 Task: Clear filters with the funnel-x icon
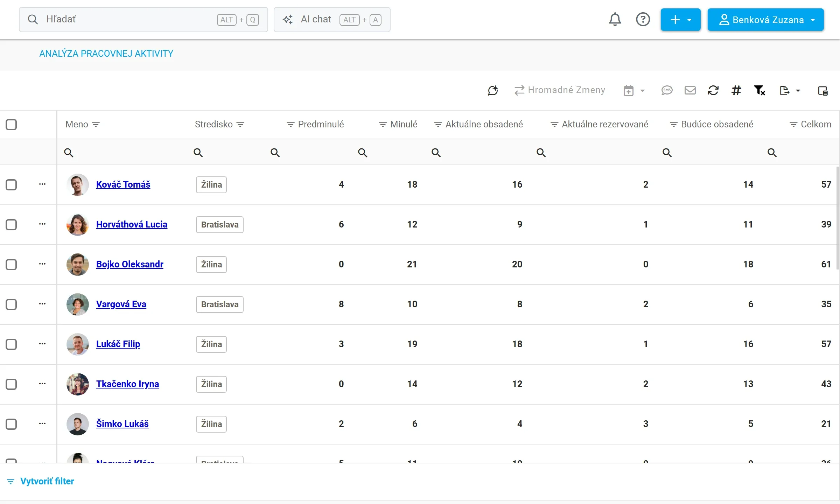coord(759,91)
